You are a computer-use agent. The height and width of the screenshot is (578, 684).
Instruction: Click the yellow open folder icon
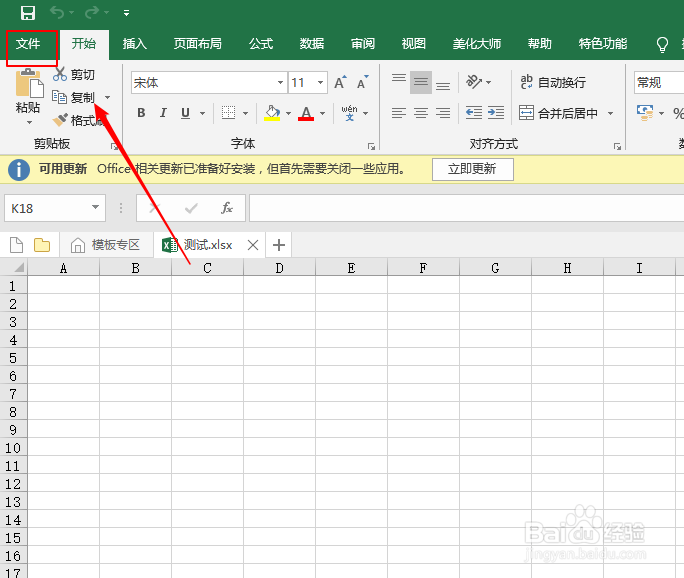click(42, 245)
